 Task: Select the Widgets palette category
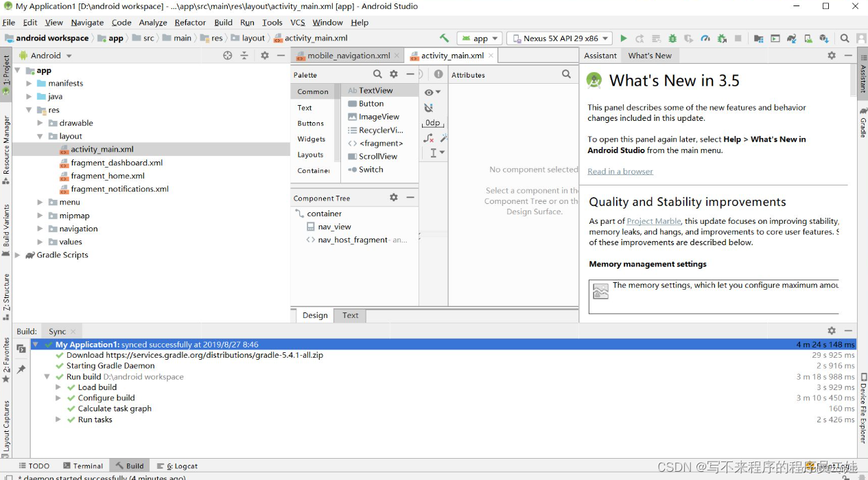(x=312, y=139)
